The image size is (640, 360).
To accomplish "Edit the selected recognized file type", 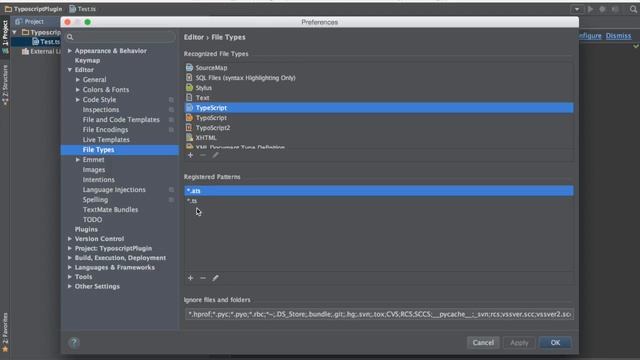I will (215, 155).
